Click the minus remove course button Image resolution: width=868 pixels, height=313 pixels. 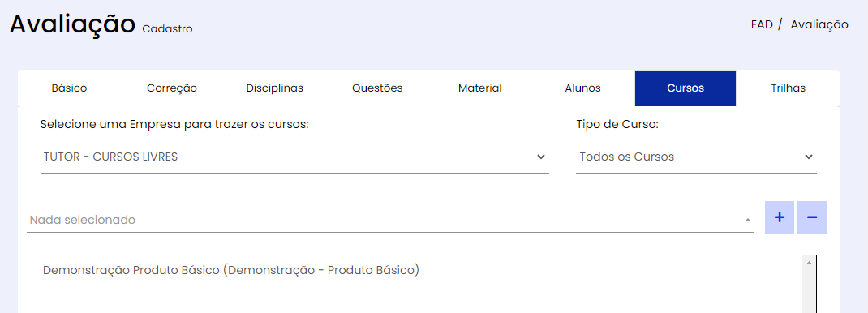pos(812,218)
